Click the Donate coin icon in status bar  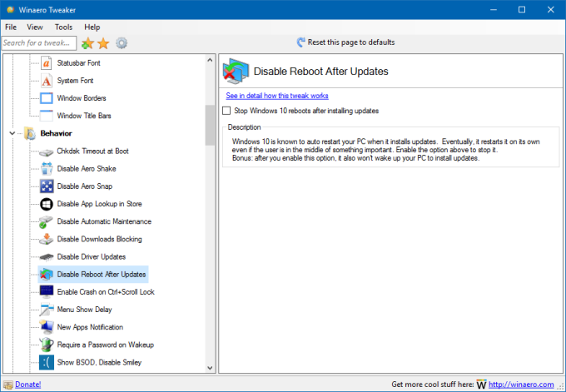pyautogui.click(x=8, y=385)
